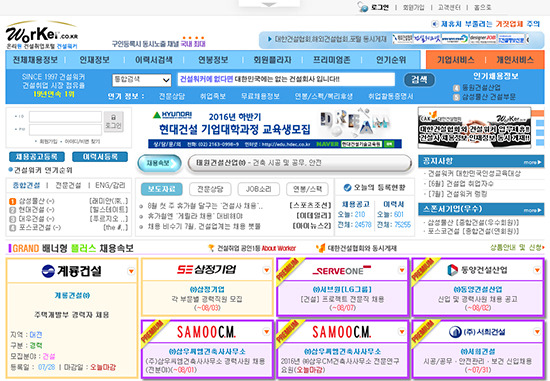Click rank 1 badge next to 삼성물산
The width and height of the screenshot is (550, 381).
[13, 201]
